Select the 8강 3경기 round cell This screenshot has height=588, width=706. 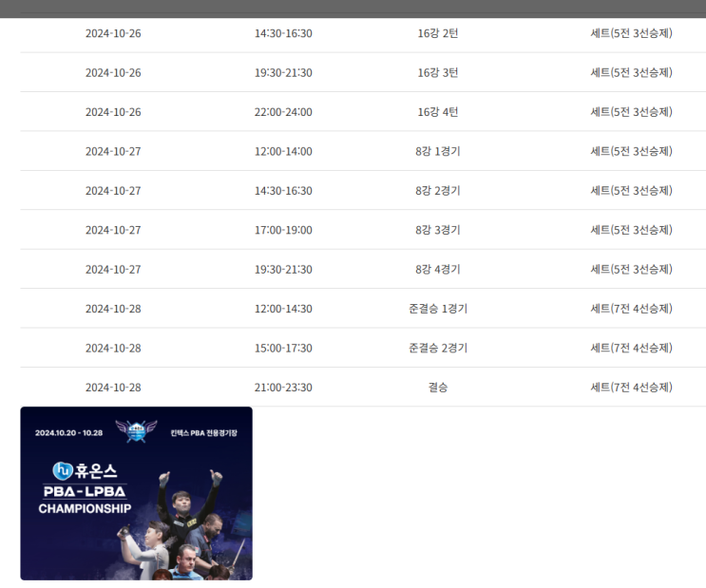438,230
